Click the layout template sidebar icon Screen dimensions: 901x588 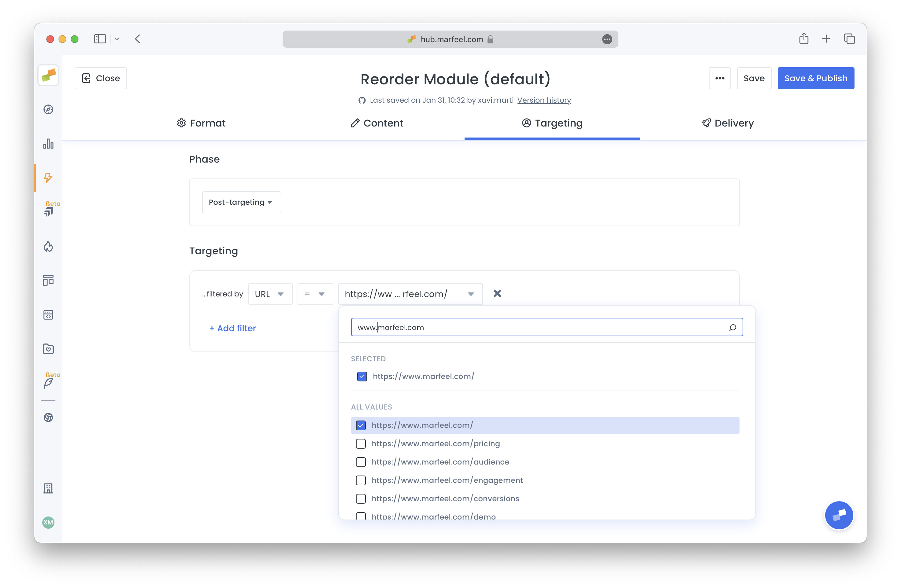pyautogui.click(x=48, y=280)
